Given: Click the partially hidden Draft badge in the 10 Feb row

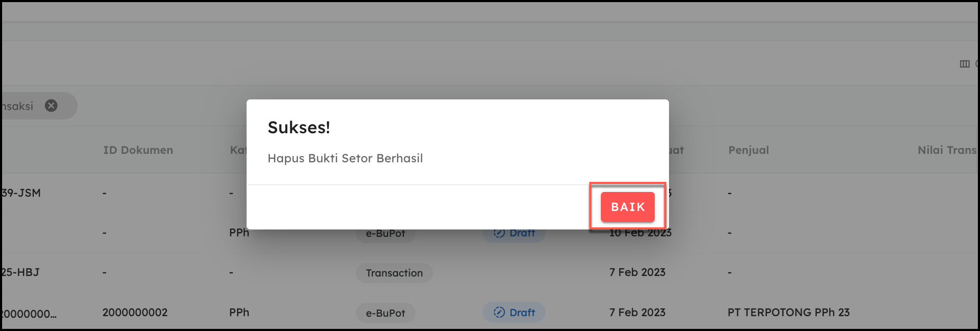Looking at the screenshot, I should coord(514,234).
